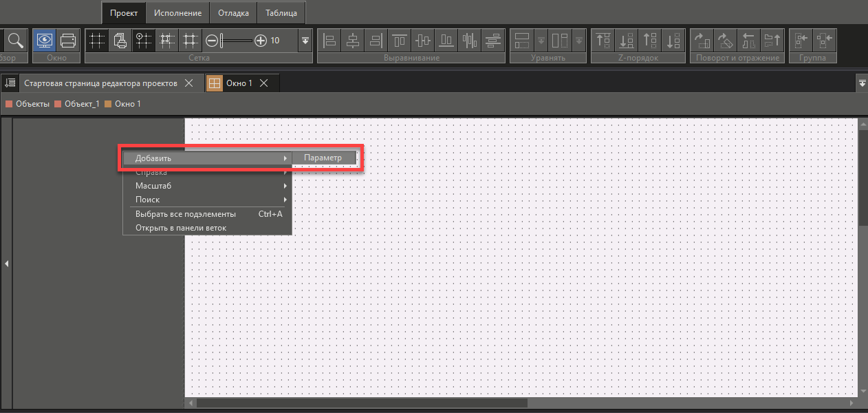Toggle the window preview eye icon
This screenshot has height=413, width=868.
tap(45, 40)
